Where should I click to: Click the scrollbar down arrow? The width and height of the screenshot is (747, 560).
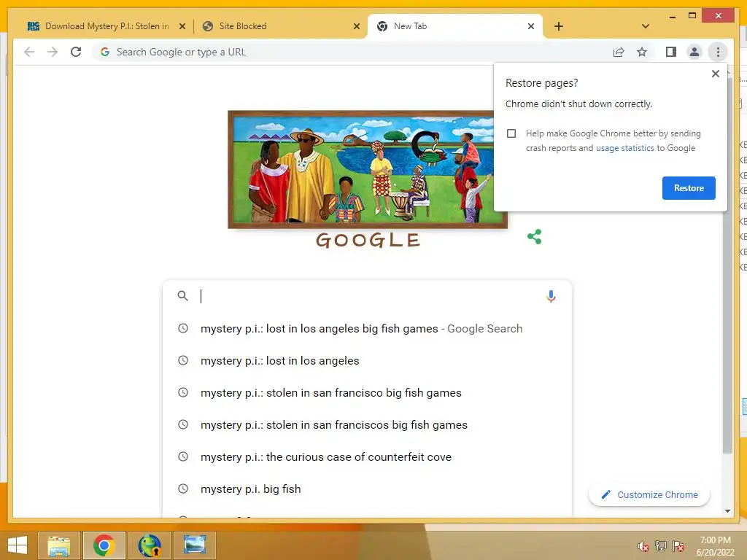(x=727, y=511)
